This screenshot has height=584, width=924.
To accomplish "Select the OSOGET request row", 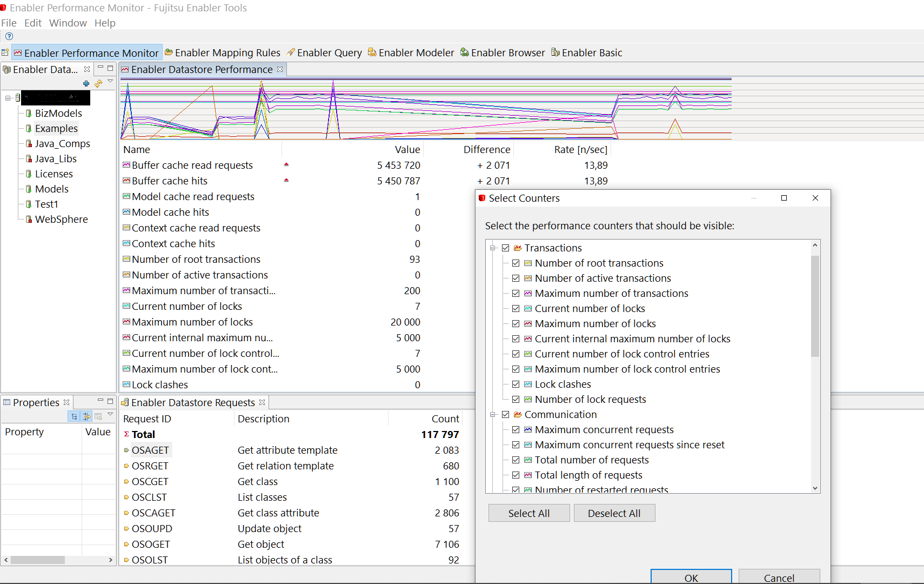I will pyautogui.click(x=291, y=544).
